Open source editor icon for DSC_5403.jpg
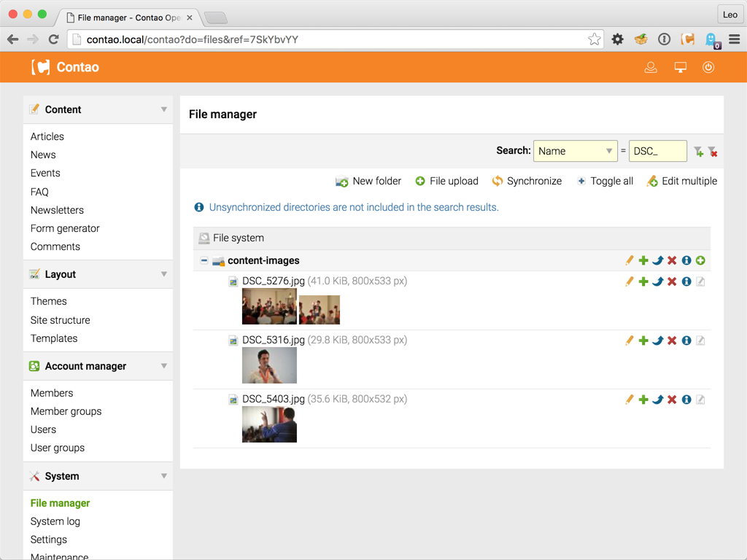Viewport: 747px width, 560px height. point(700,400)
